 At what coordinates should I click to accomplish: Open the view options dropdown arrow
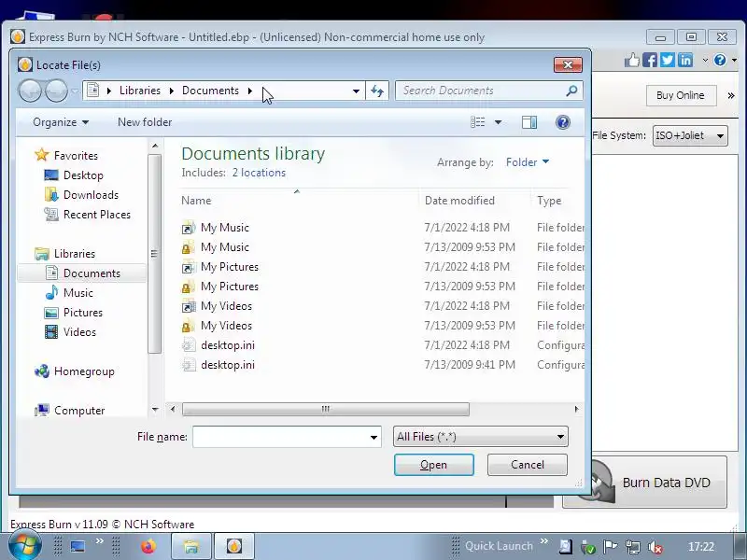[x=498, y=122]
